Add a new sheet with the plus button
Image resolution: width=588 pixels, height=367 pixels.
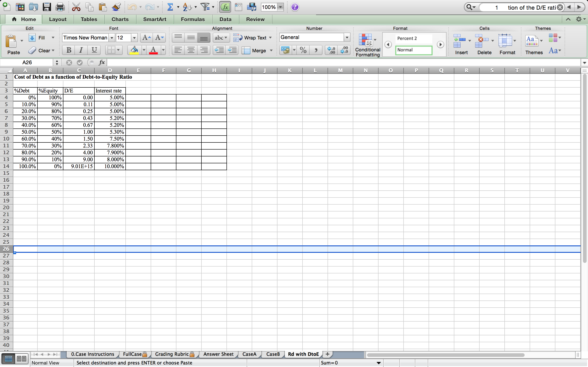(327, 354)
